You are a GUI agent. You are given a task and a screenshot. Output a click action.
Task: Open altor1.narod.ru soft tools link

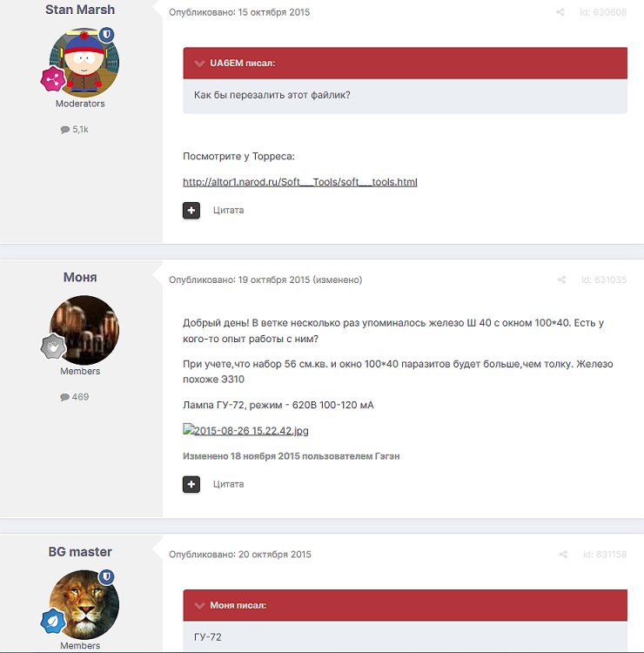pyautogui.click(x=300, y=182)
